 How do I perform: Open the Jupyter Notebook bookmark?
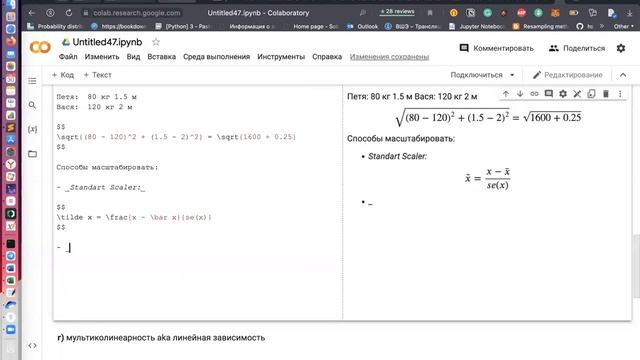click(476, 26)
